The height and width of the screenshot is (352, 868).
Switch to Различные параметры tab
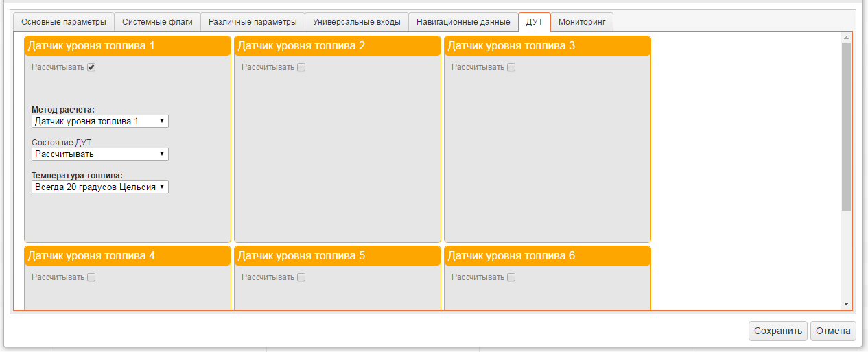(x=253, y=22)
